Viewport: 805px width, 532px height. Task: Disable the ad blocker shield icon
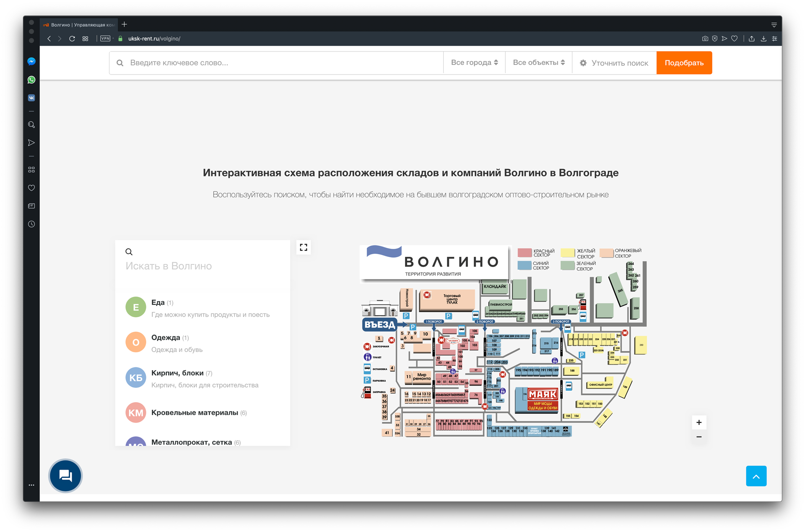[715, 38]
